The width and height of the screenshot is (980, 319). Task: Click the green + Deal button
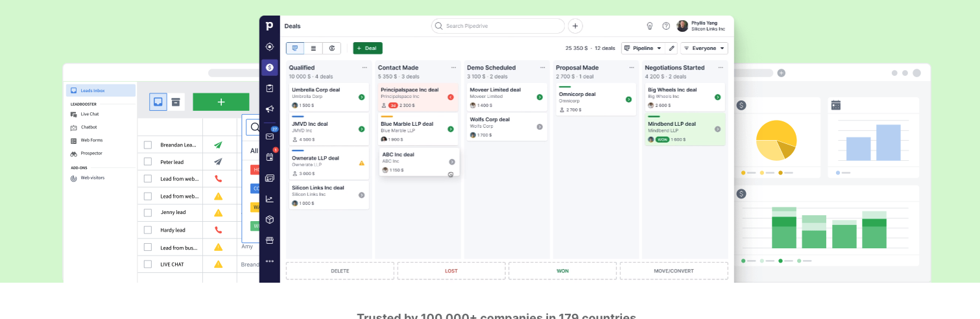click(x=368, y=48)
